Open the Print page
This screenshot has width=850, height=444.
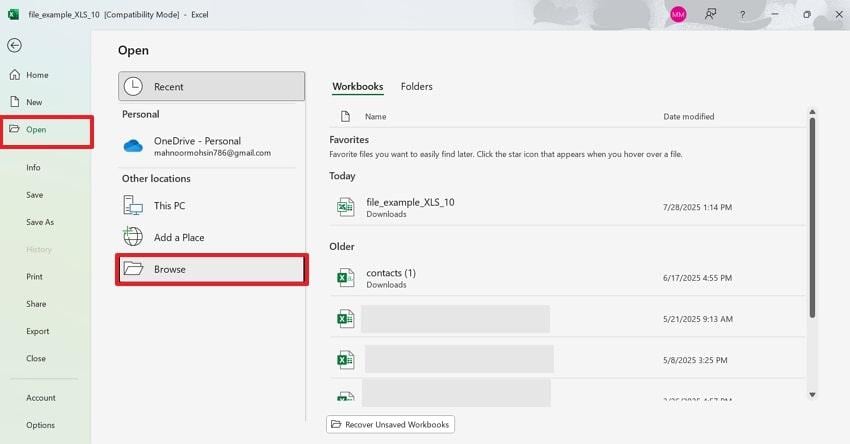click(x=34, y=276)
